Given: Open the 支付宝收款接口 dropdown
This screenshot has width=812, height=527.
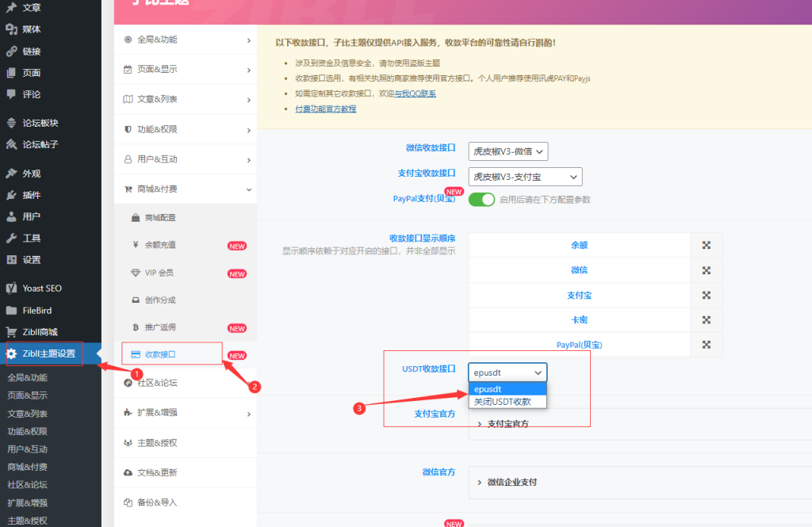Looking at the screenshot, I should [x=525, y=177].
